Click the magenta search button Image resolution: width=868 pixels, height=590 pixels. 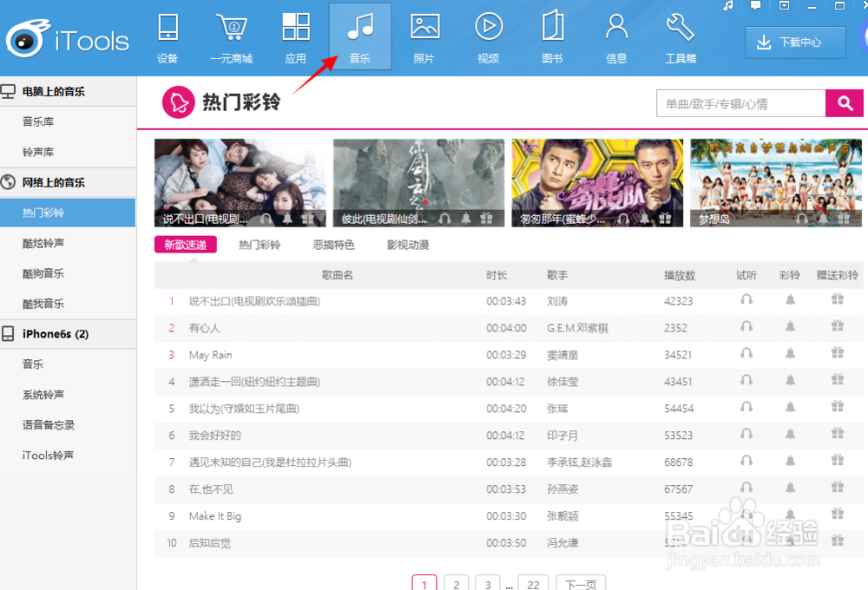[845, 103]
